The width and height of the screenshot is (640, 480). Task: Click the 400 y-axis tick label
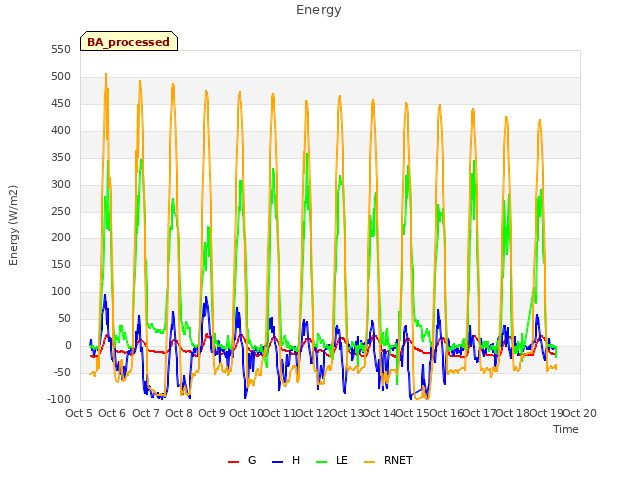(61, 131)
